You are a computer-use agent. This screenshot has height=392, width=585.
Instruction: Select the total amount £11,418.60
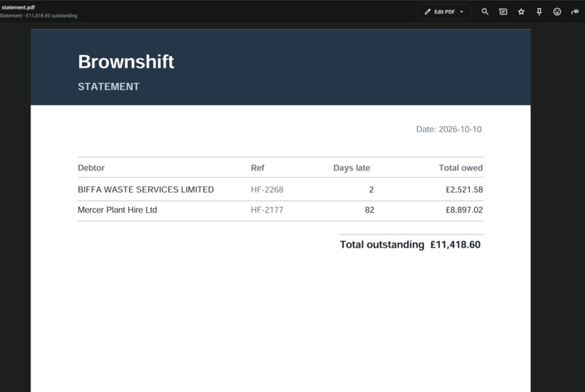click(455, 245)
